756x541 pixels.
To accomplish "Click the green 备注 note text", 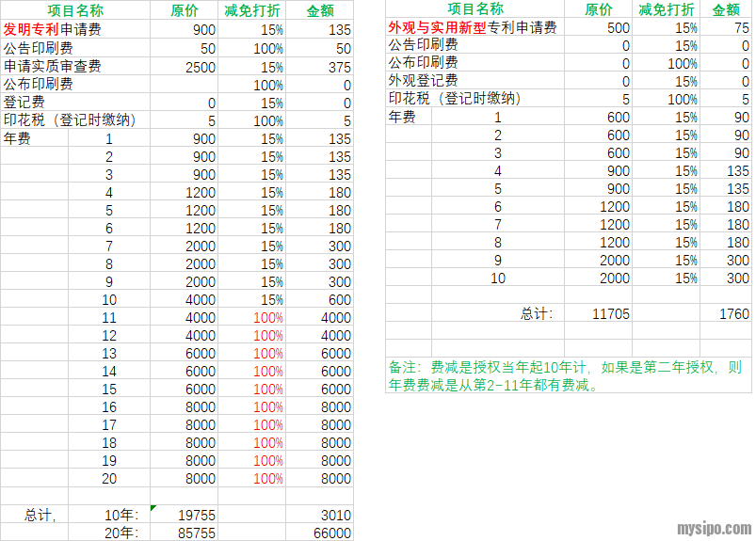I will tap(567, 375).
